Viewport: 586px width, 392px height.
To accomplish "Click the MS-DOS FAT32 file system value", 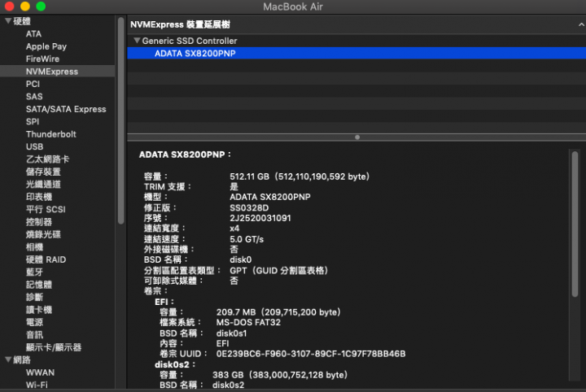I will point(248,323).
